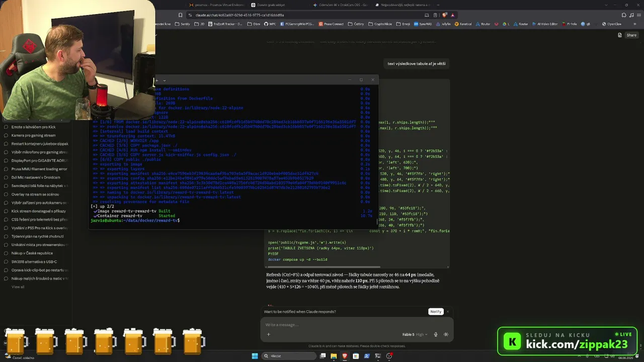This screenshot has width=644, height=362.
Task: Open the Windows Start menu
Action: point(255,356)
